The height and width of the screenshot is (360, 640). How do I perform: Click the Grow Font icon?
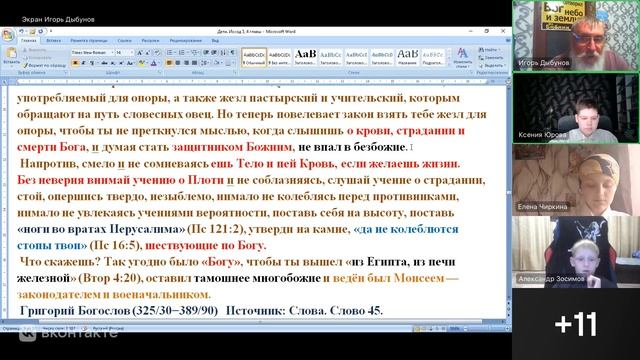tap(140, 53)
